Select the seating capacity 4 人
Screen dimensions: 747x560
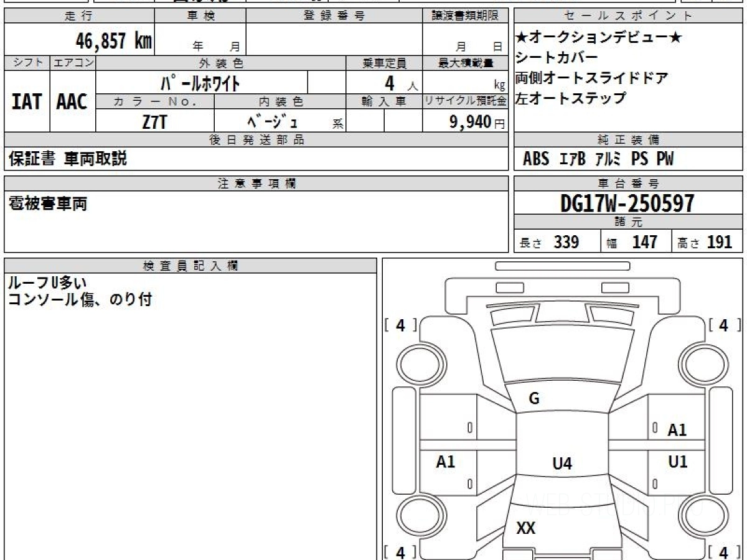[402, 83]
